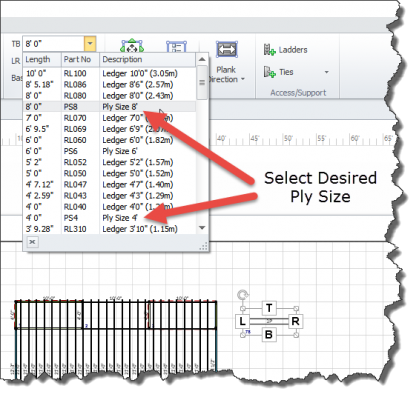The width and height of the screenshot is (419, 400).
Task: Select Ply Size 4' PS4 row
Action: tap(110, 218)
